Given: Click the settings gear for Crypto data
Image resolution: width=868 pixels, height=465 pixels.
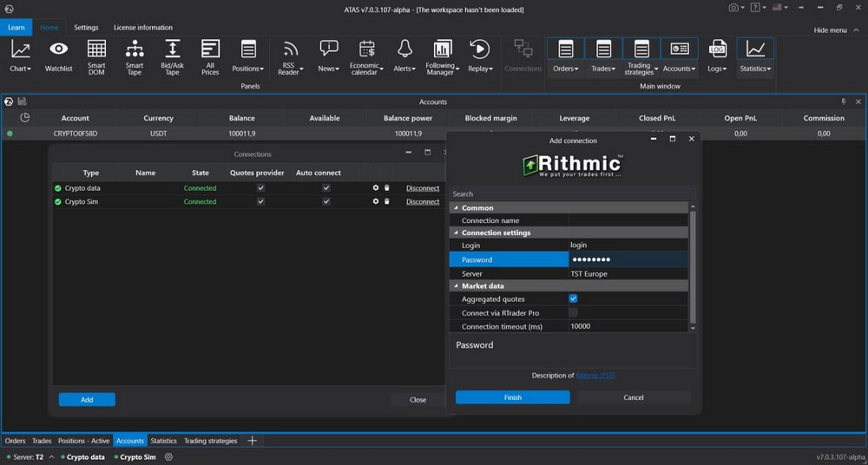Looking at the screenshot, I should 376,188.
